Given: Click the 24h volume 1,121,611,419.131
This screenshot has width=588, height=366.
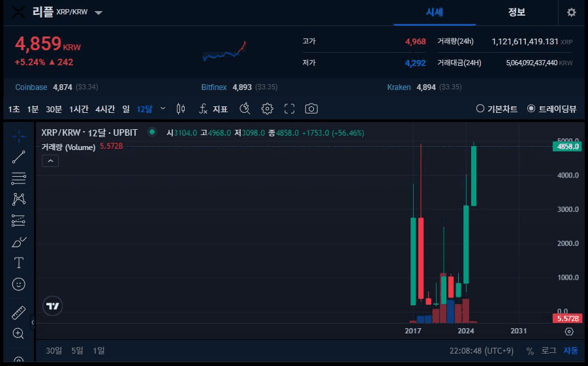Looking at the screenshot, I should (525, 42).
